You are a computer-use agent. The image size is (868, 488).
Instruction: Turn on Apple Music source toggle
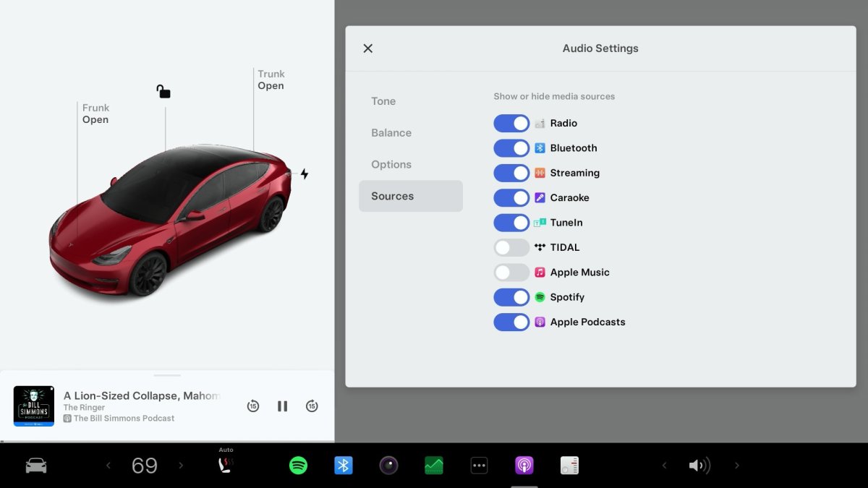[511, 273]
